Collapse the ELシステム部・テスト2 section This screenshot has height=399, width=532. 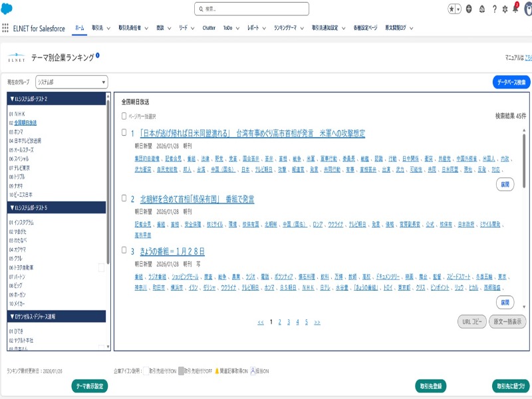[57, 99]
